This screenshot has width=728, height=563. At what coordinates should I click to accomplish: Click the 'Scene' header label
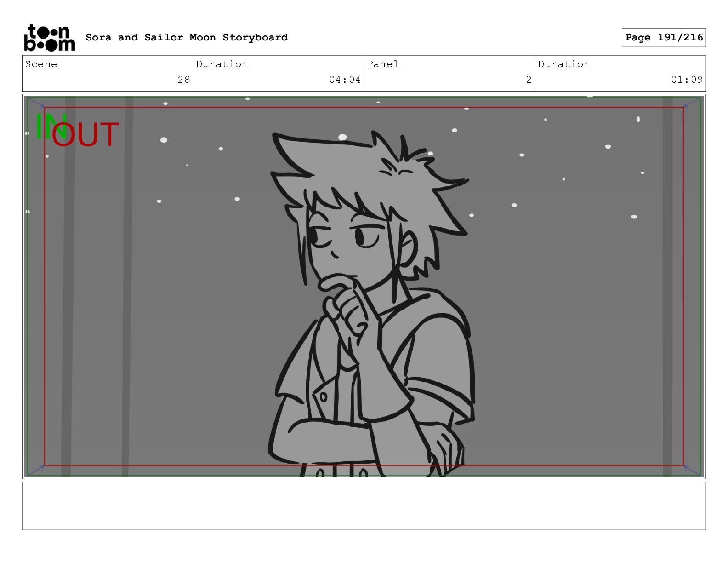coord(41,64)
